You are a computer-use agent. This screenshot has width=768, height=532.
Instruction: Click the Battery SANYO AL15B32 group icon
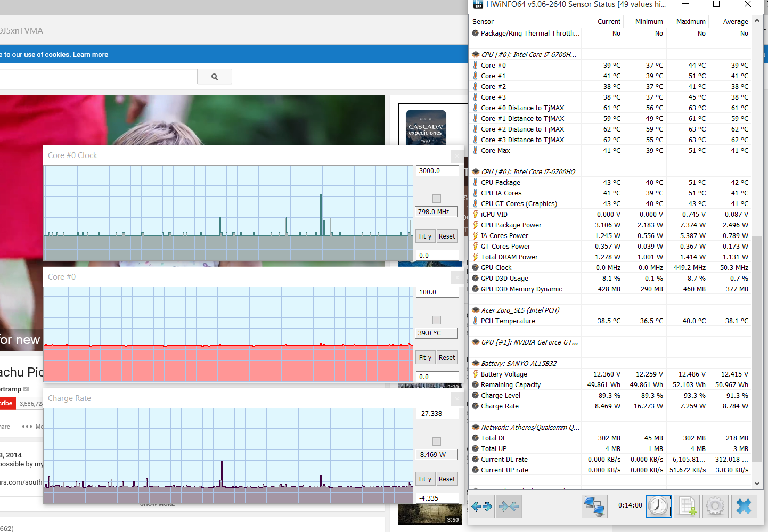[x=476, y=363]
